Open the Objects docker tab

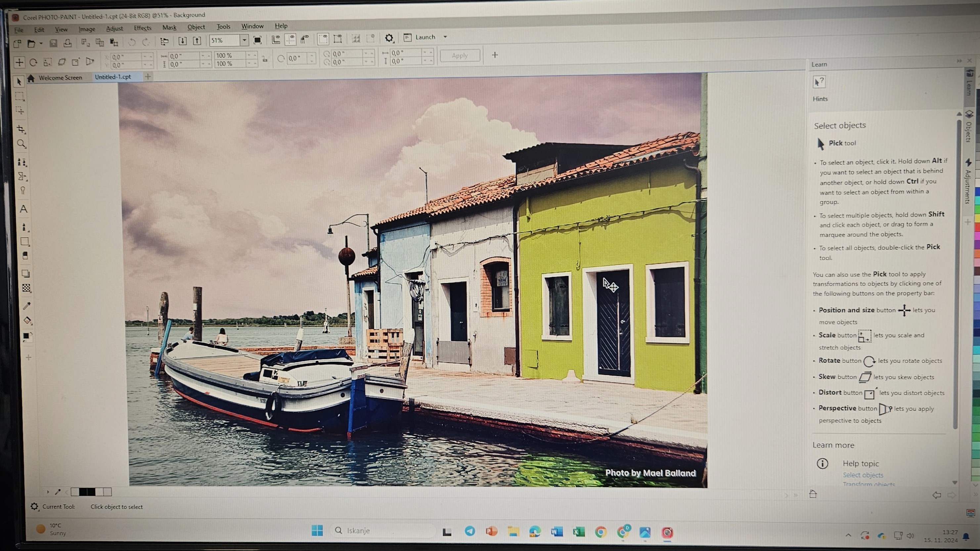point(969,127)
